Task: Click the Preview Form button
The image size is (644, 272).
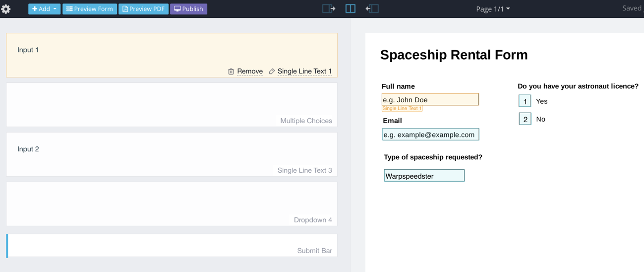Action: pos(90,9)
